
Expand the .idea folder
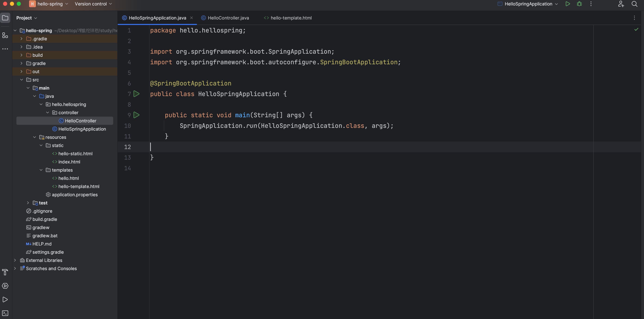click(x=22, y=47)
